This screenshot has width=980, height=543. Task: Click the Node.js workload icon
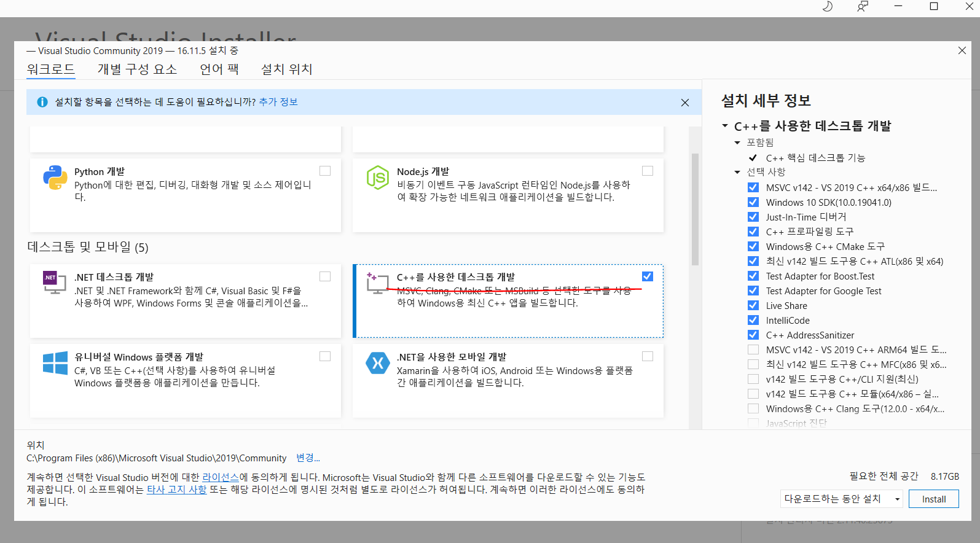tap(378, 178)
